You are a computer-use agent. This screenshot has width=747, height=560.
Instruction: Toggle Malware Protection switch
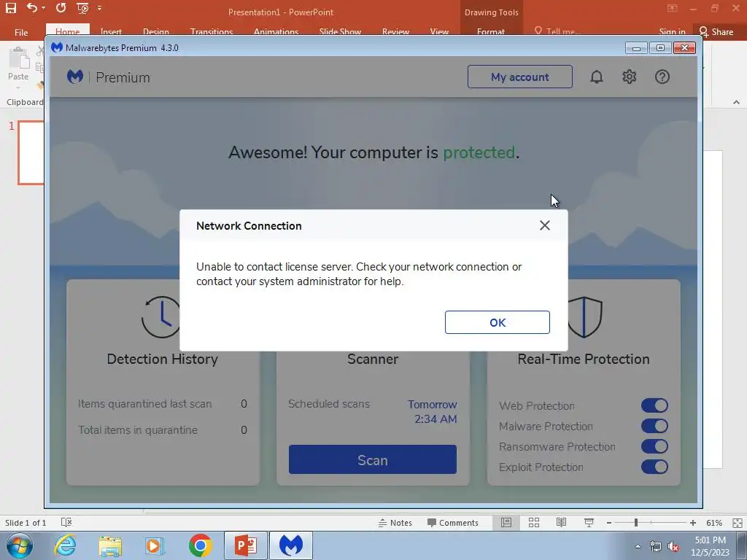(x=654, y=426)
